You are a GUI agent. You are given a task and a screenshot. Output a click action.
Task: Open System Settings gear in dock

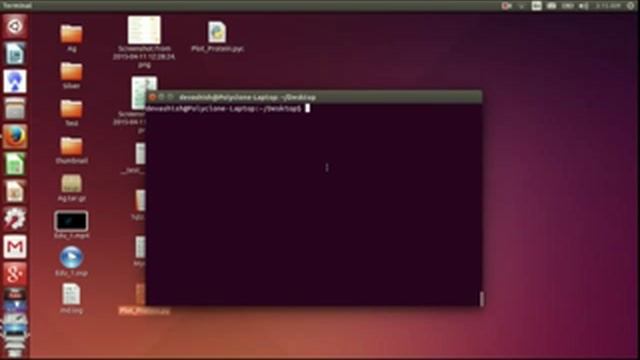pyautogui.click(x=15, y=218)
